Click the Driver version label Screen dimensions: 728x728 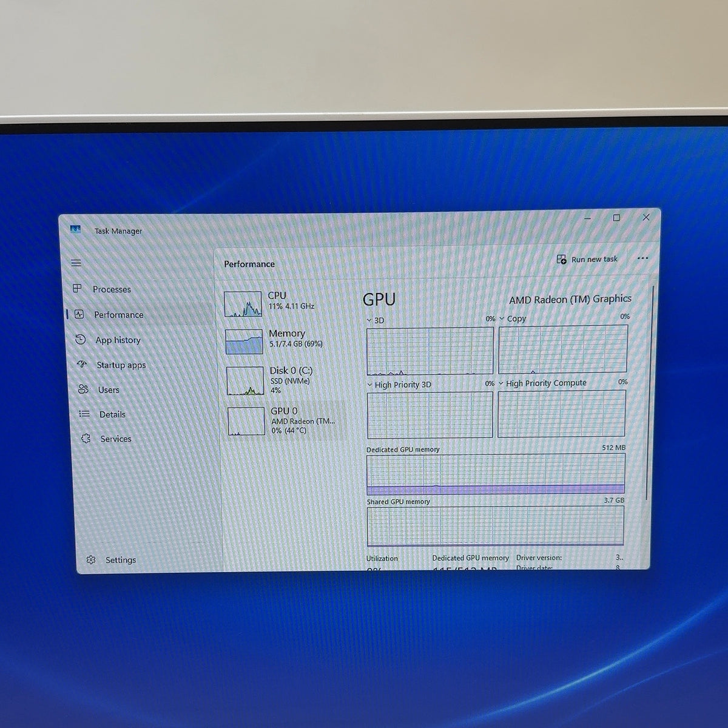(539, 558)
